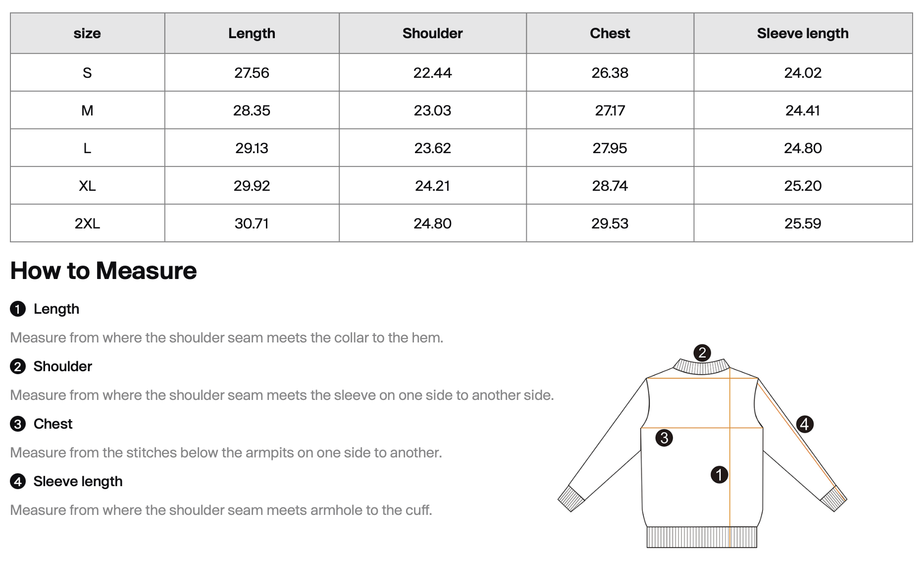Image resolution: width=924 pixels, height=561 pixels.
Task: Click the sweater diagram's bottom ribbed hem
Action: coord(702,537)
